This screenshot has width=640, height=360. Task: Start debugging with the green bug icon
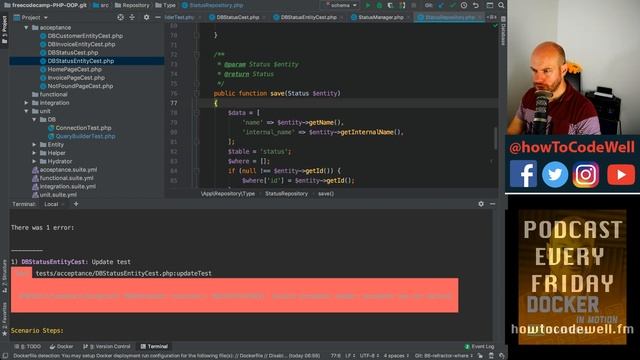click(379, 5)
